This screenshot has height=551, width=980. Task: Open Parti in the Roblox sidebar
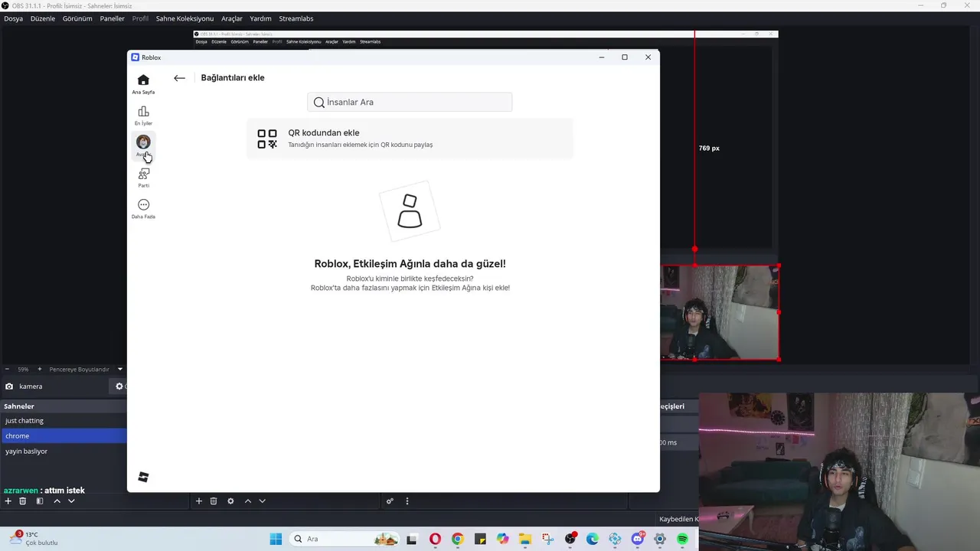(x=143, y=178)
